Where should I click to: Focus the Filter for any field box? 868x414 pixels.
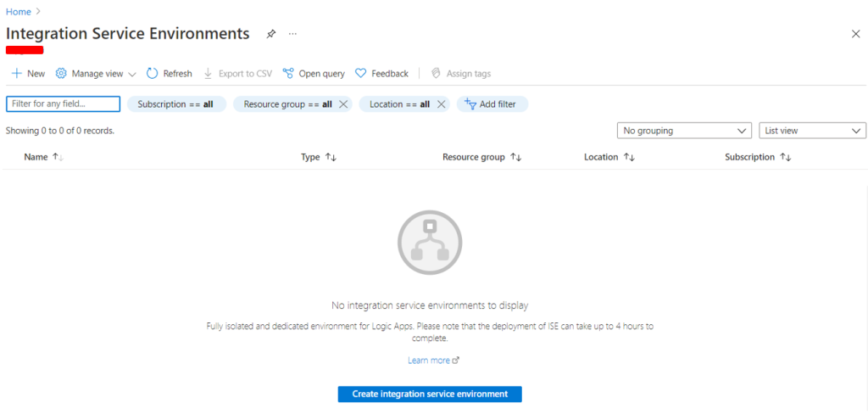63,104
